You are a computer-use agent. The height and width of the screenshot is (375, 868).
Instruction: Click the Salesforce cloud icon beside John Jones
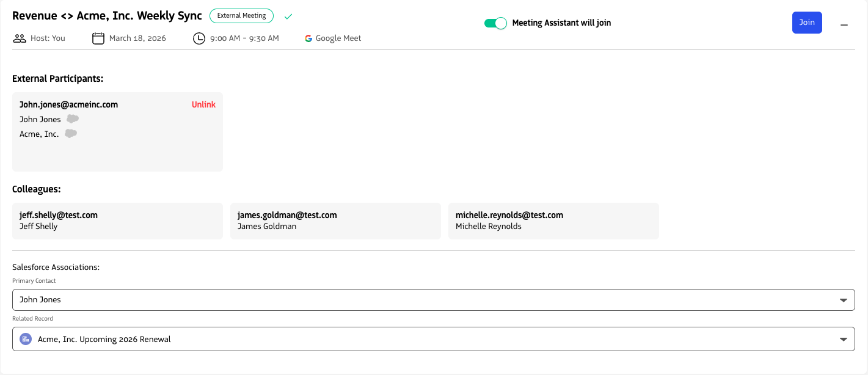(73, 119)
